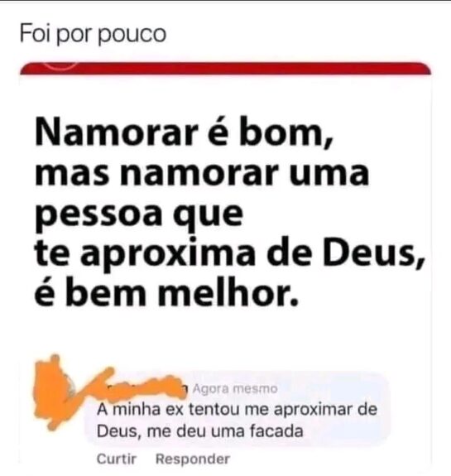Click the headline line Namorar é bom,
Screen dimensions: 451x476
click(x=185, y=132)
